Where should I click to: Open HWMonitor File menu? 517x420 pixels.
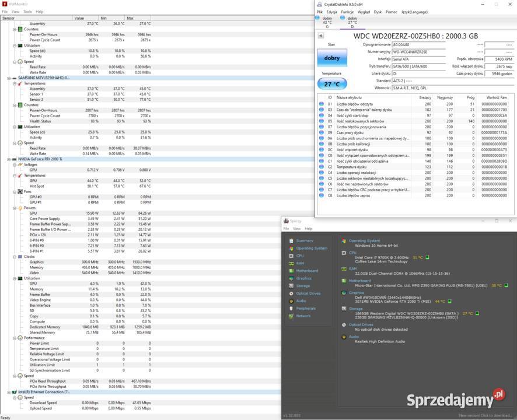(x=5, y=12)
